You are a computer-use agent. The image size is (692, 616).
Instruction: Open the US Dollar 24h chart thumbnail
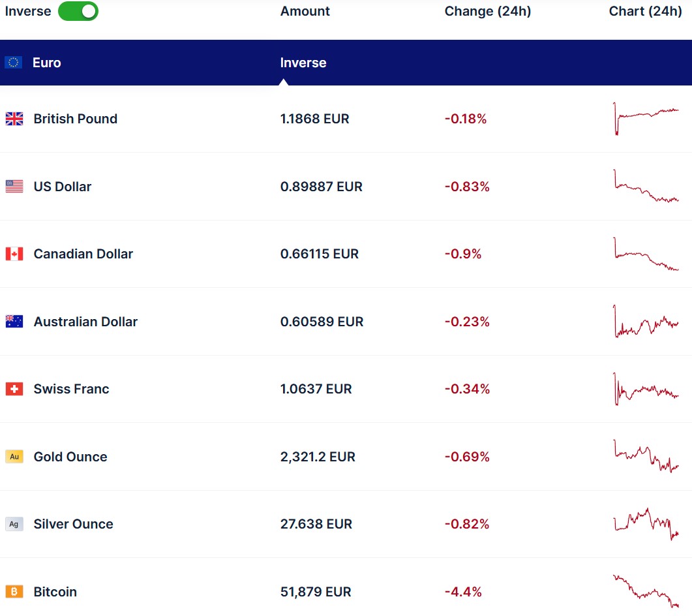click(646, 186)
